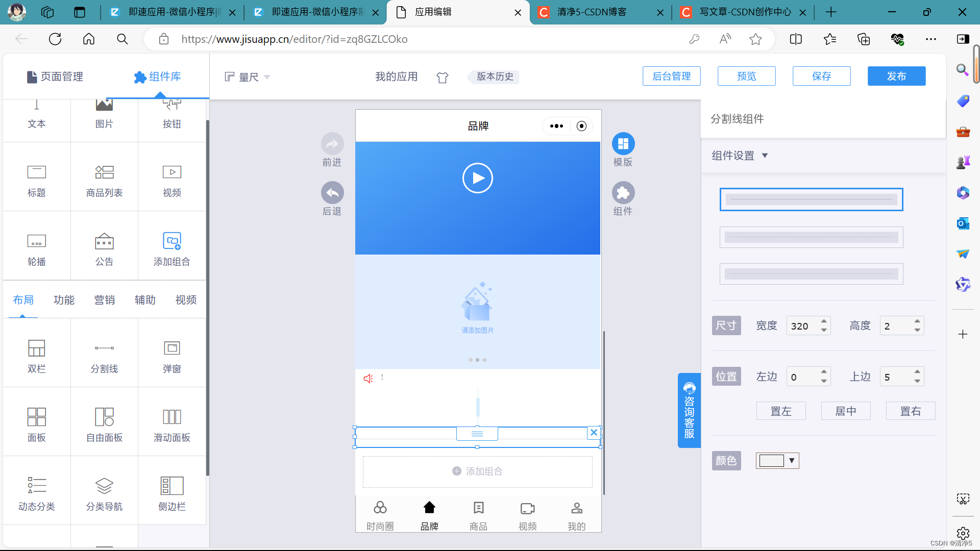Select the first solid divider line style

coord(811,199)
